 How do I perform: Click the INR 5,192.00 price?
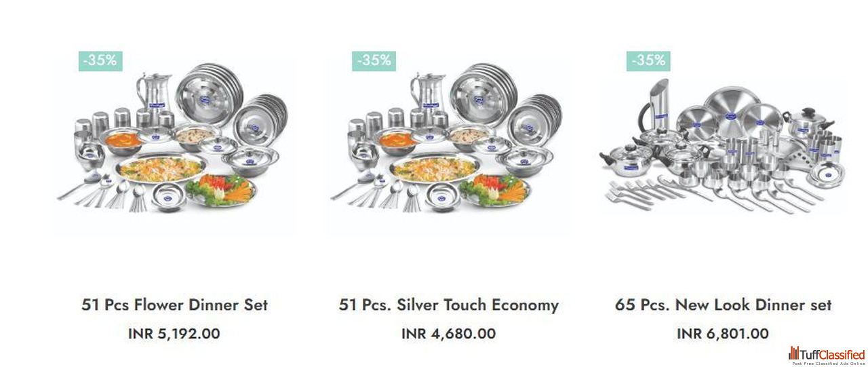(174, 334)
